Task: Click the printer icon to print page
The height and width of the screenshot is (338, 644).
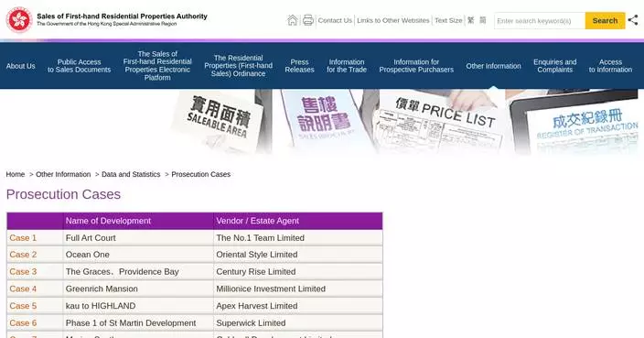Action: pos(308,20)
